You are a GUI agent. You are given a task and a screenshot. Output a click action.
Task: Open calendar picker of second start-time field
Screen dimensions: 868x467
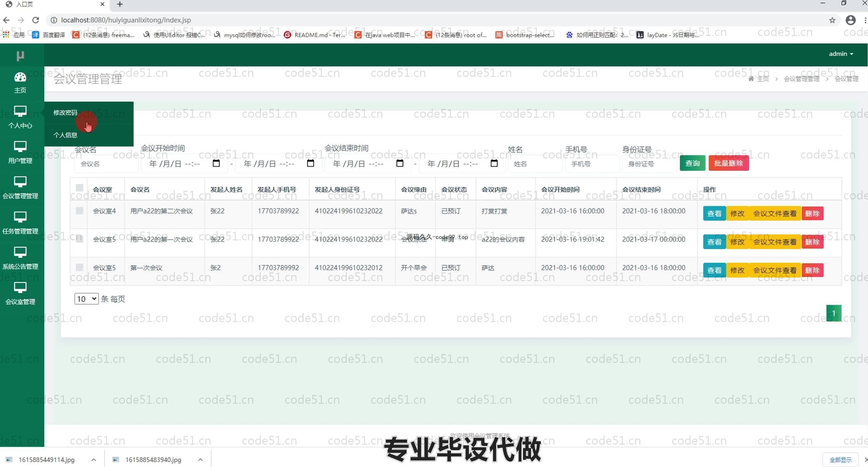(310, 163)
